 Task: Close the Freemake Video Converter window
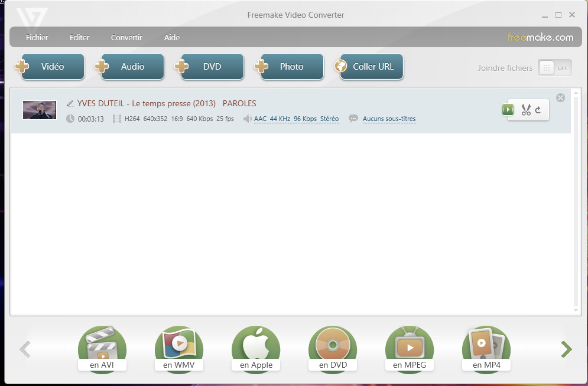click(572, 15)
